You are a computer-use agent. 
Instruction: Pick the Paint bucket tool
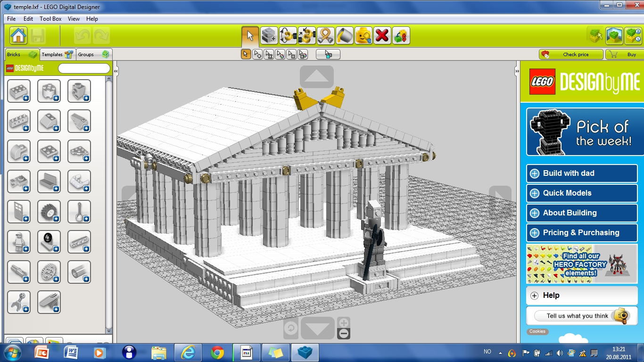click(x=345, y=36)
